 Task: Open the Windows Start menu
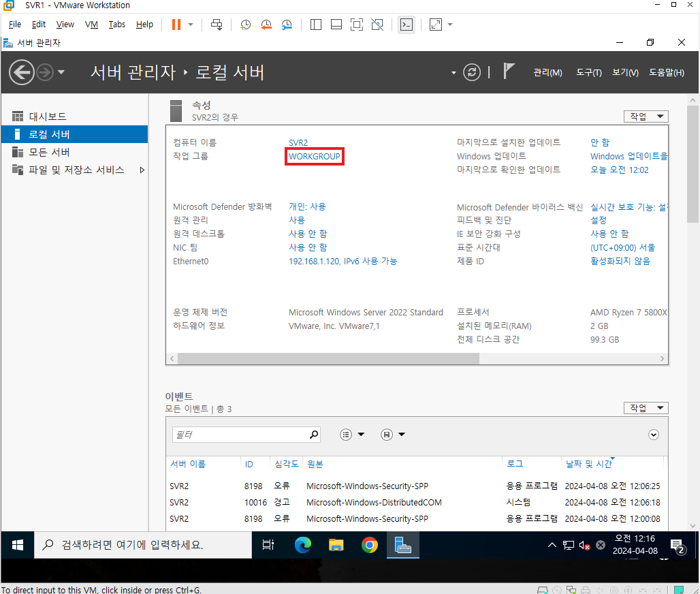tap(18, 545)
